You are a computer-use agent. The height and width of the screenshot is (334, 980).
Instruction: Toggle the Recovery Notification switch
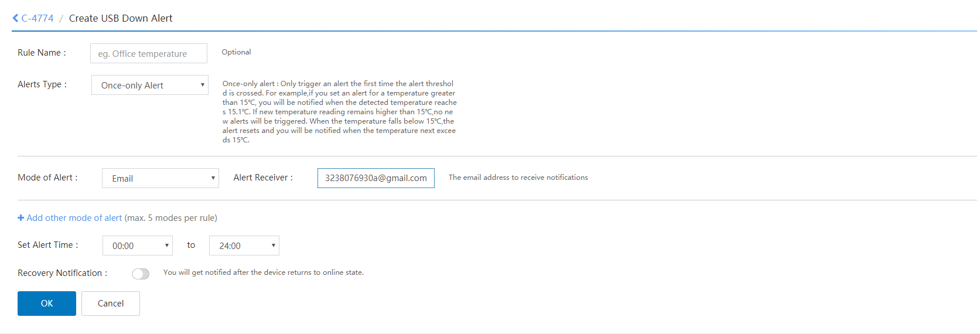pyautogui.click(x=141, y=274)
